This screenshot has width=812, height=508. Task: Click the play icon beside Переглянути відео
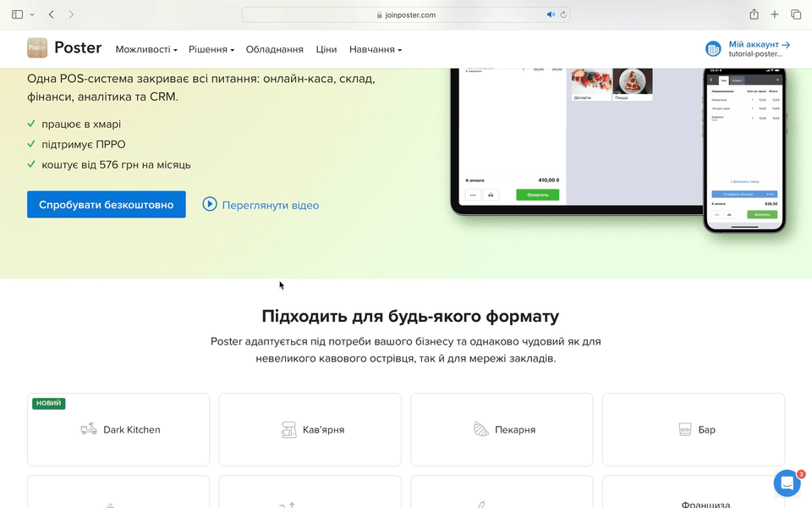coord(210,204)
